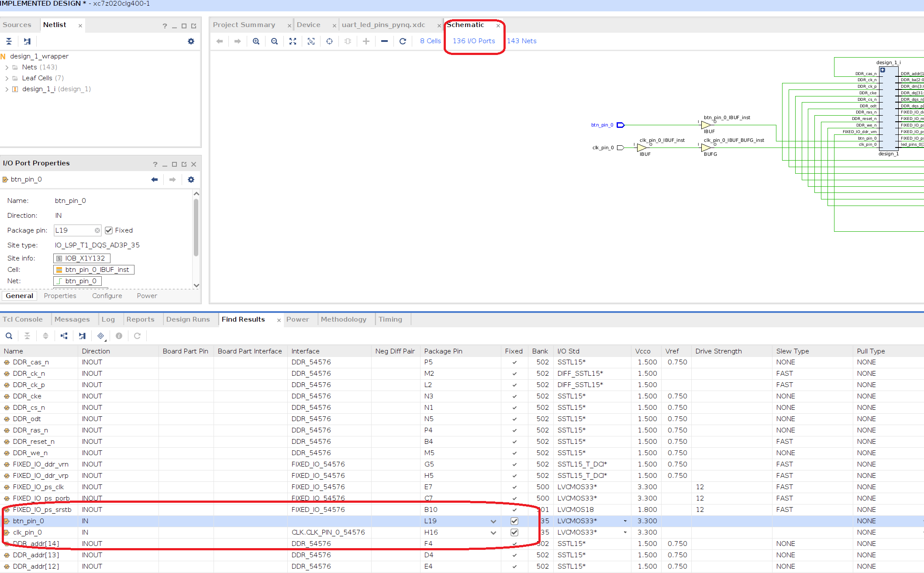This screenshot has width=924, height=573.
Task: Click the Netlist help question mark
Action: [165, 26]
